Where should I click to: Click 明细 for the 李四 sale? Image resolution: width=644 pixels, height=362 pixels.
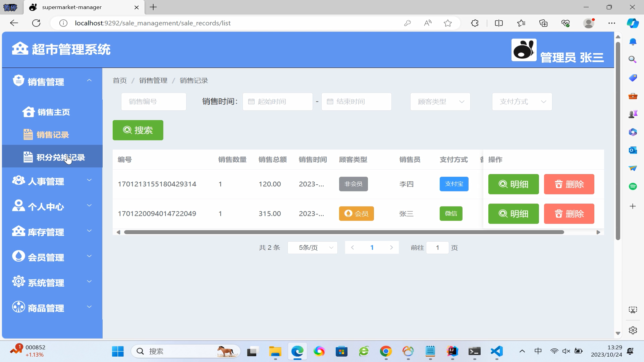[513, 184]
